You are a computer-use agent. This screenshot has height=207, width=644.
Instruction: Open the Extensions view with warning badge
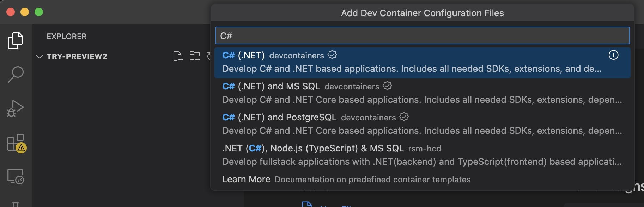(x=16, y=143)
